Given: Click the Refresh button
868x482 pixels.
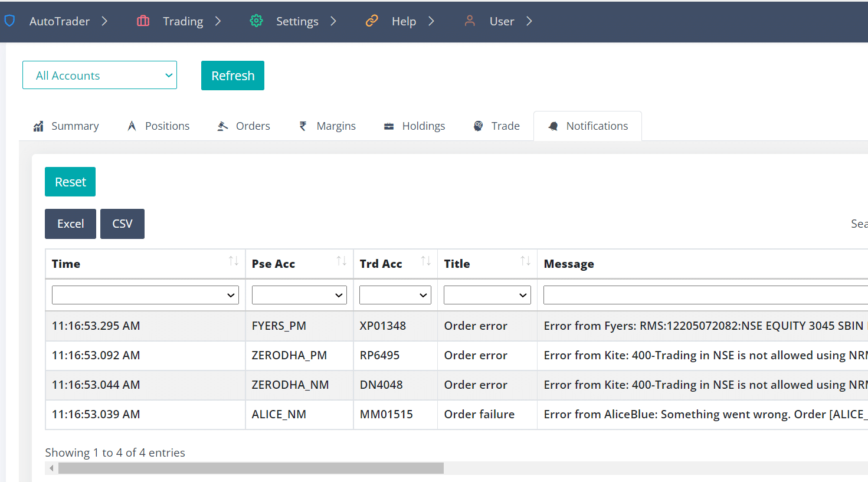Looking at the screenshot, I should click(232, 76).
